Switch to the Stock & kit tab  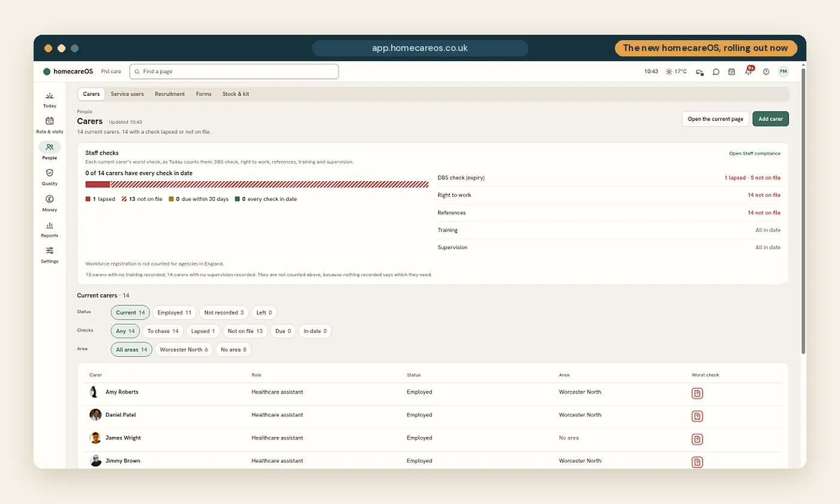click(x=236, y=94)
